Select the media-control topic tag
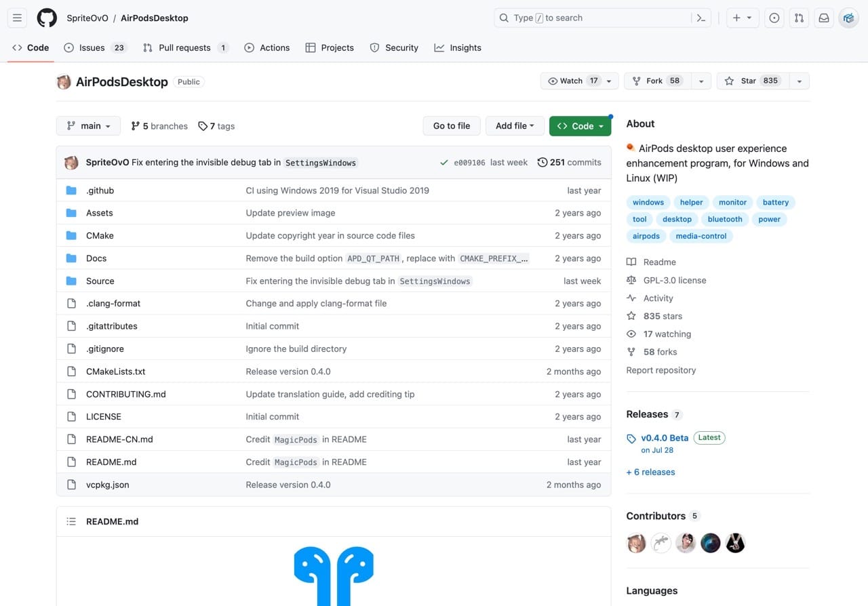 (x=701, y=237)
